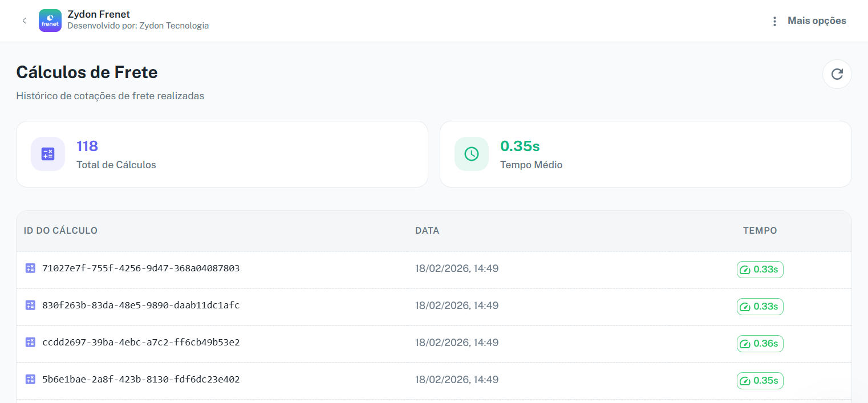868x403 pixels.
Task: Click Desenvolvido por: Zydon Tecnologia text
Action: click(x=138, y=26)
